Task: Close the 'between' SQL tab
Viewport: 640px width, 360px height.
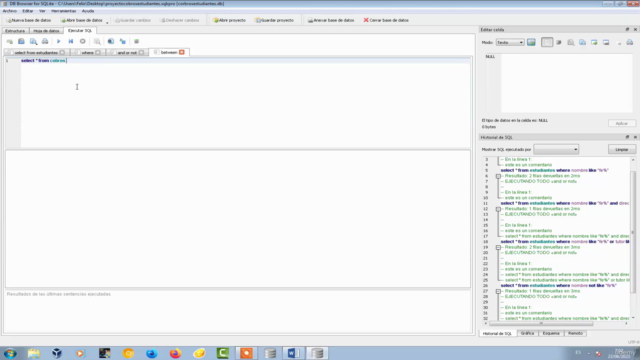Action: [x=182, y=52]
